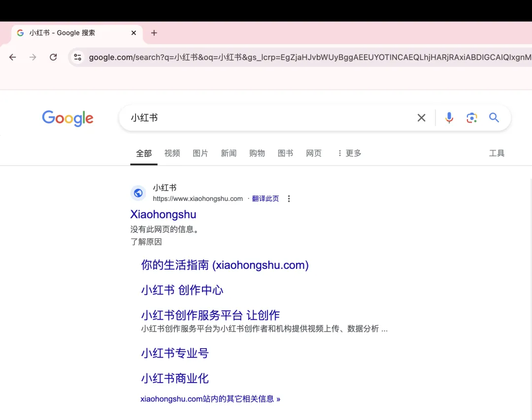This screenshot has height=420, width=532.
Task: Open three-dot options beside 翻译此页
Action: coord(289,199)
